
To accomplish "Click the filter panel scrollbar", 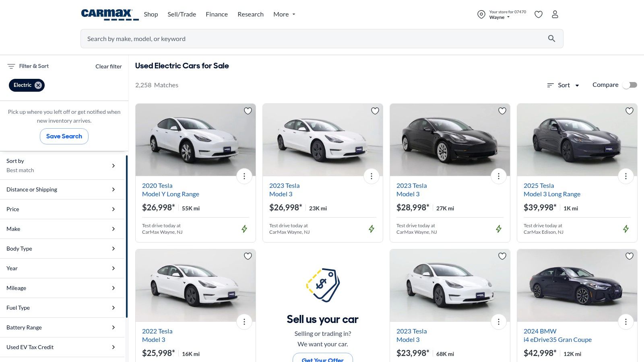I will (127, 237).
